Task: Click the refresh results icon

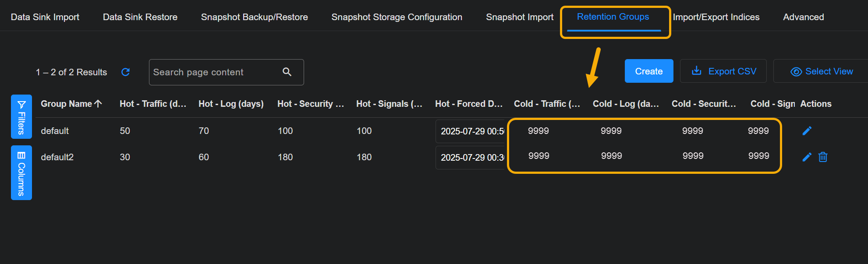Action: [125, 72]
